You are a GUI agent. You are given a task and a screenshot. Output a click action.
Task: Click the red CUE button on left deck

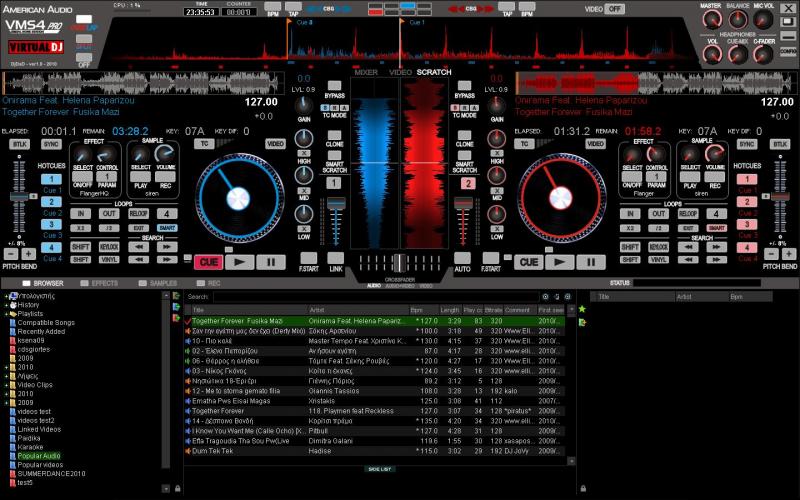pos(208,262)
